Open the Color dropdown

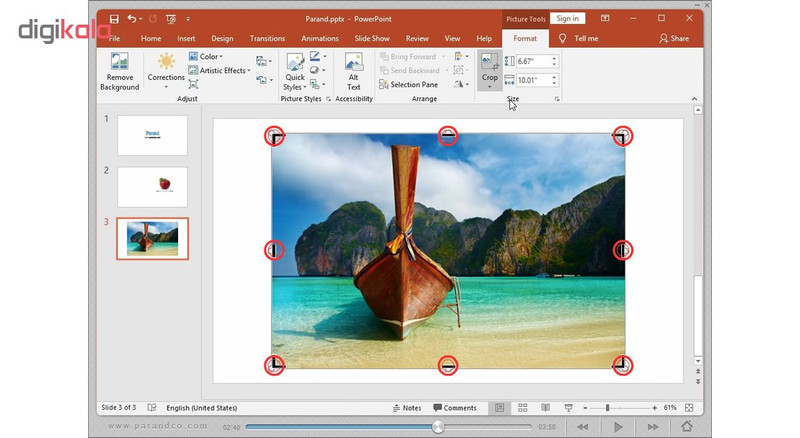(206, 57)
